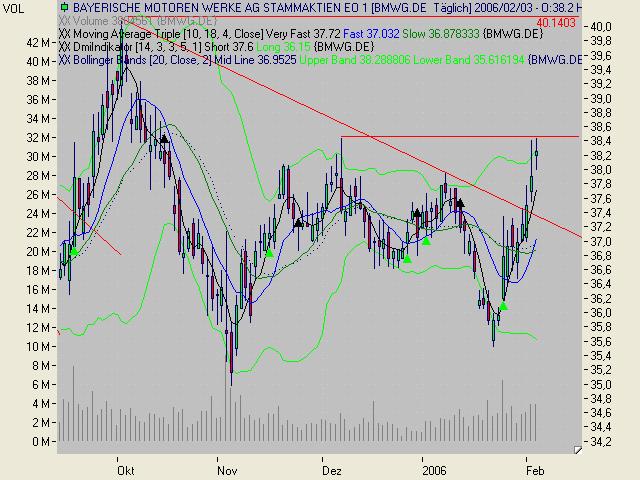Click the XX marker beside Volume legend
This screenshot has height=480, width=640.
[65, 20]
